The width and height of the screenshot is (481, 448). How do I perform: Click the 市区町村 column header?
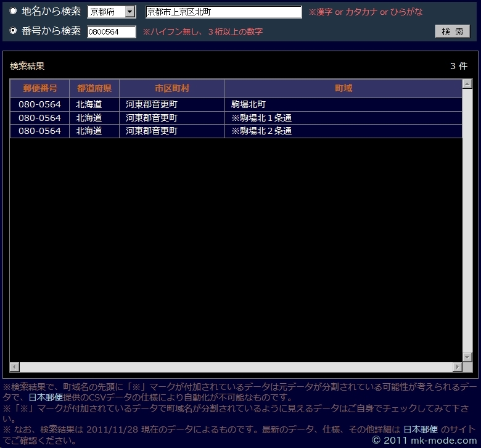click(172, 88)
